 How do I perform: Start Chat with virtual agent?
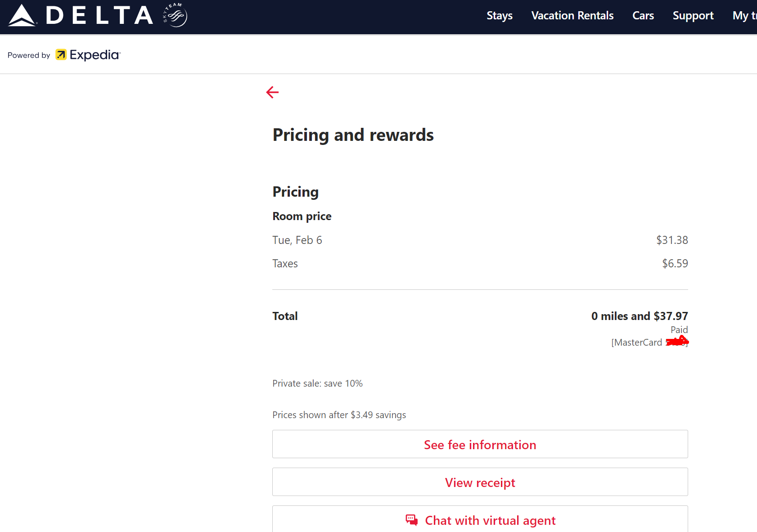click(x=490, y=520)
